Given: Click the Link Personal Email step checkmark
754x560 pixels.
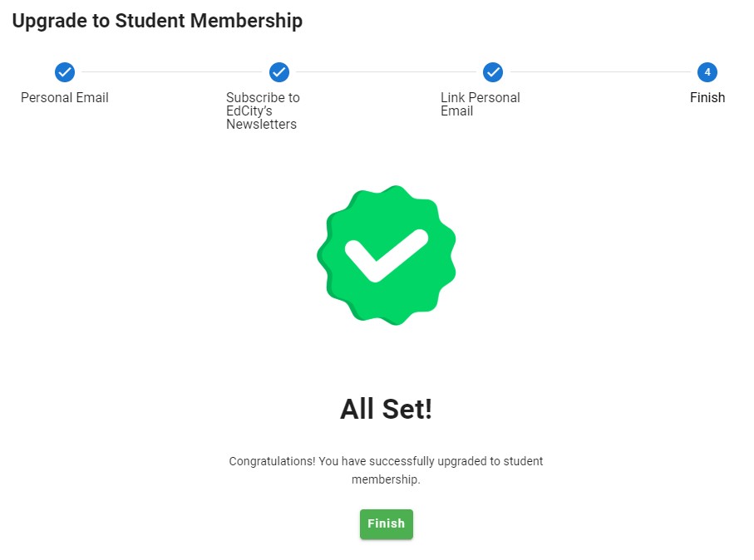Looking at the screenshot, I should pos(493,72).
